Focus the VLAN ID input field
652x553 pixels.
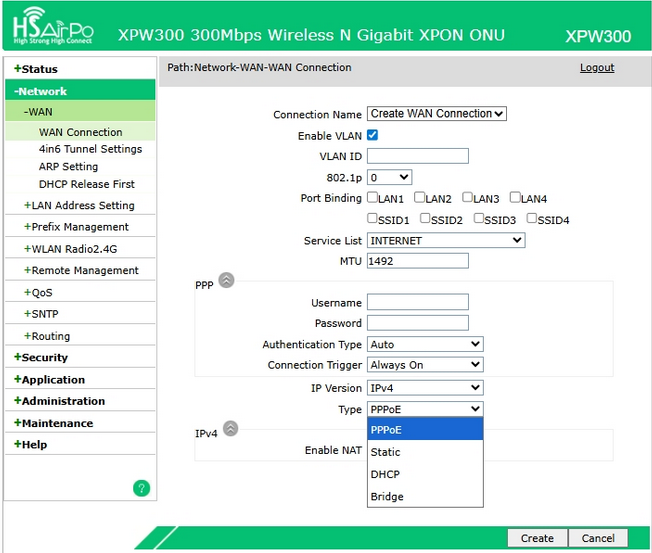[418, 156]
